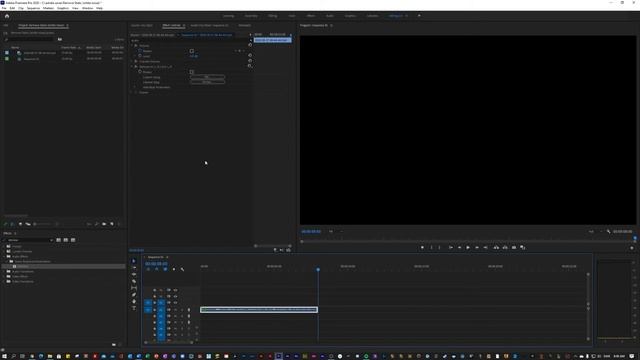
Task: Open timeline display settings wrench
Action: (x=182, y=269)
